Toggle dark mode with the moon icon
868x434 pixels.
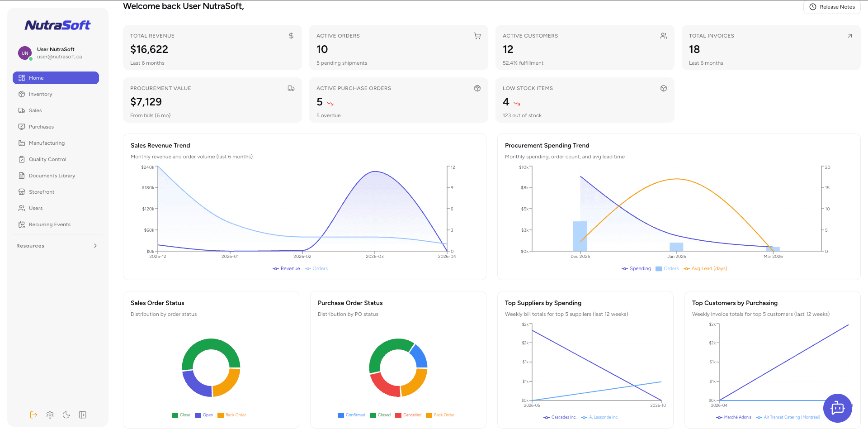66,415
